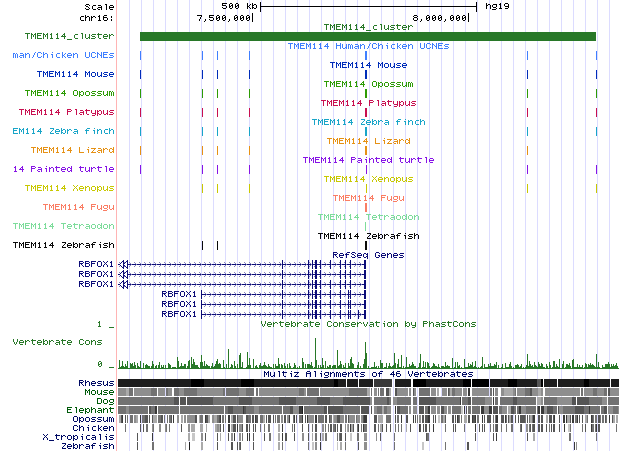
Task: Open the RefSeq Genes track title
Action: pyautogui.click(x=367, y=255)
